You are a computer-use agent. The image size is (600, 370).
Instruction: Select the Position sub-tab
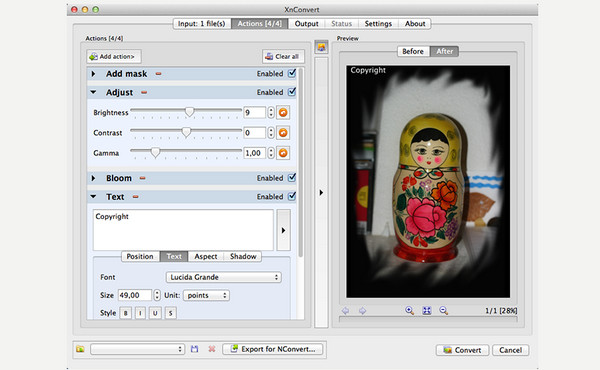point(140,256)
